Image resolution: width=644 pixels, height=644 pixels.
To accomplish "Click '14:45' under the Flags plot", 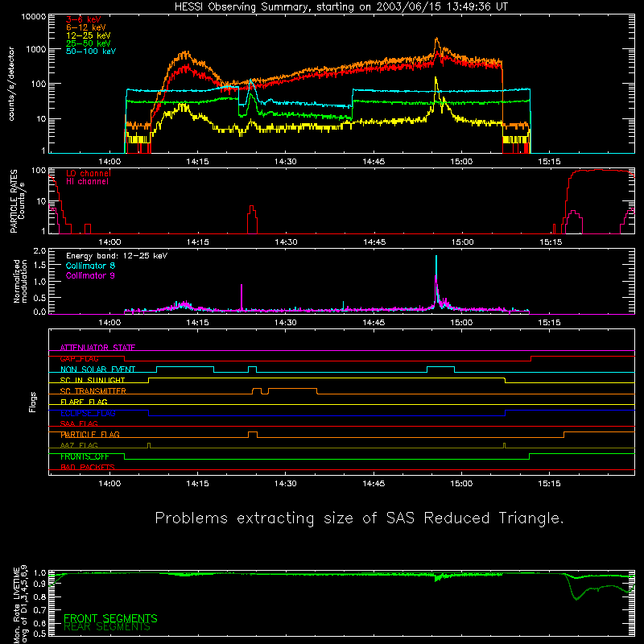I will coord(374,484).
